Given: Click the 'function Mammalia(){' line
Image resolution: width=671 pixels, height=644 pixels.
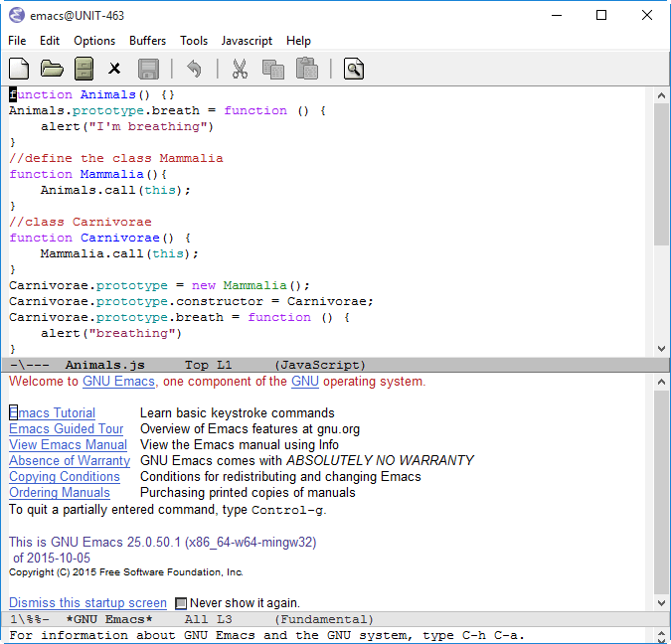Looking at the screenshot, I should click(x=88, y=174).
